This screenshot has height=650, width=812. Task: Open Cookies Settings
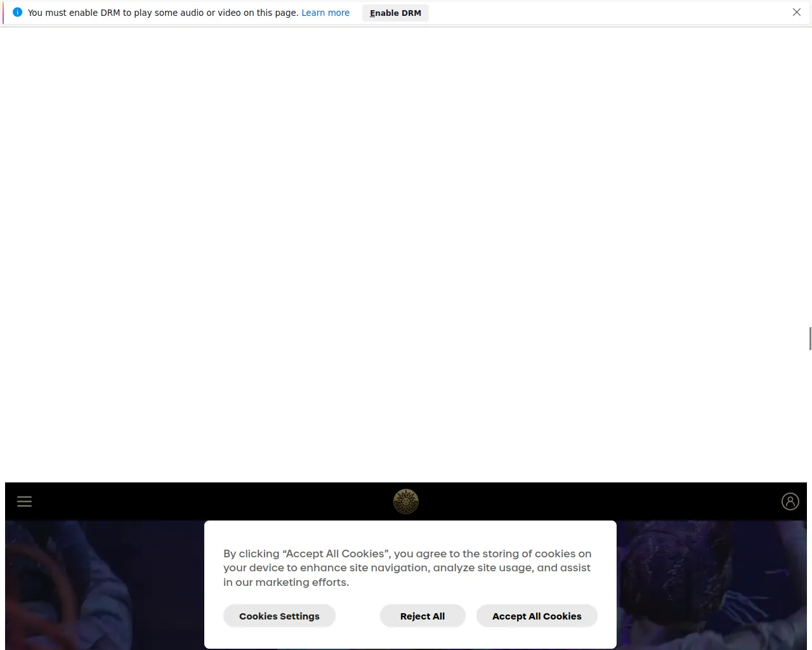[279, 616]
